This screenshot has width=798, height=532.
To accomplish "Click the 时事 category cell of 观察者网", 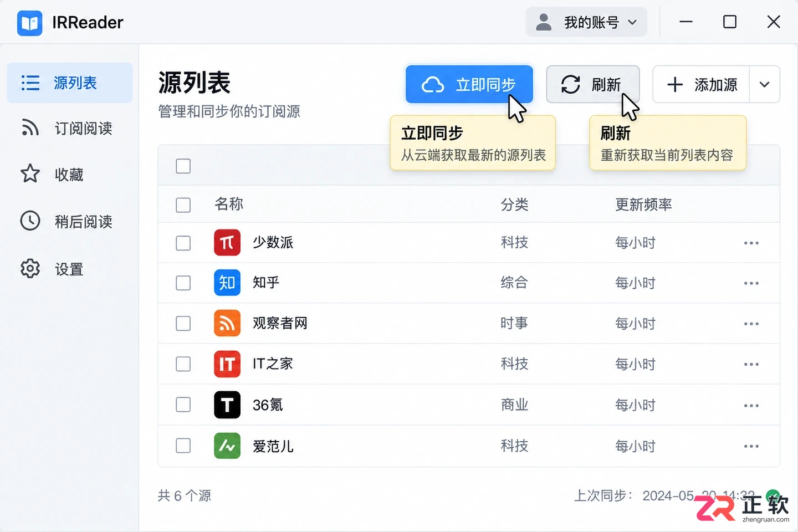I will coord(514,323).
